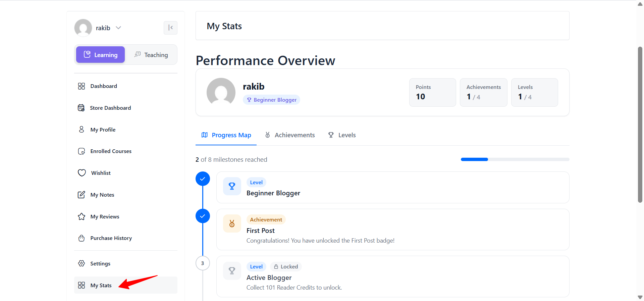Click the Achievement tag on First Post
Viewport: 644px width, 301px height.
point(266,219)
